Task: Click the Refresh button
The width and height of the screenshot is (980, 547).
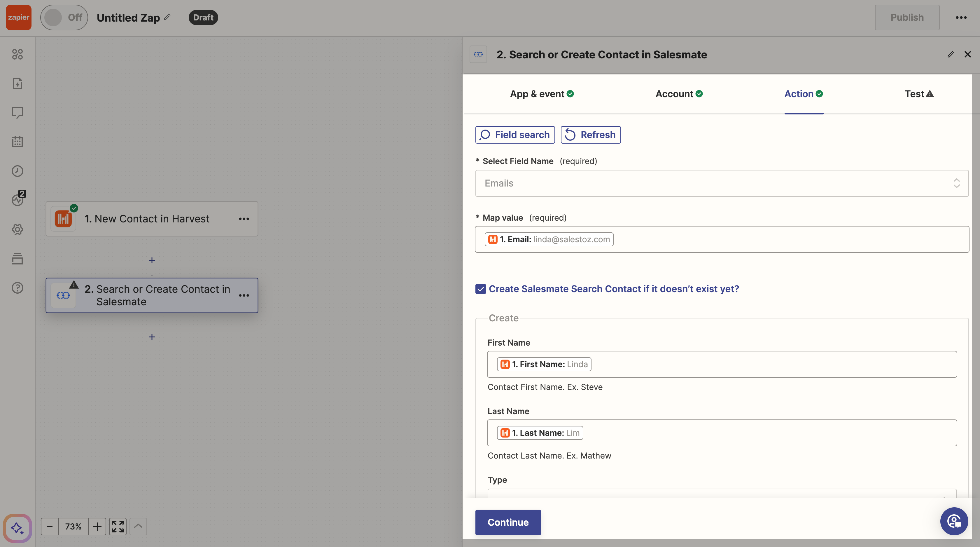Action: point(590,135)
